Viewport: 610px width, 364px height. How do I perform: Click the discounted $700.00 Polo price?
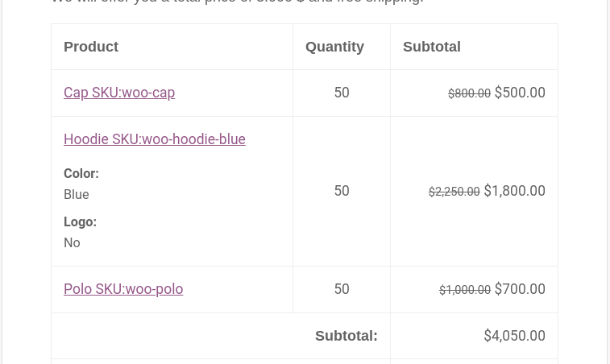(x=520, y=289)
